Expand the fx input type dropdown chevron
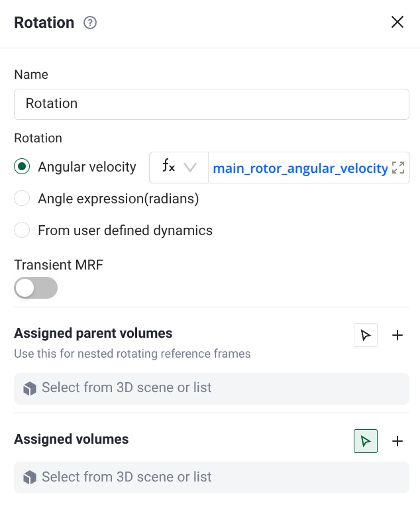This screenshot has width=420, height=506. 191,168
